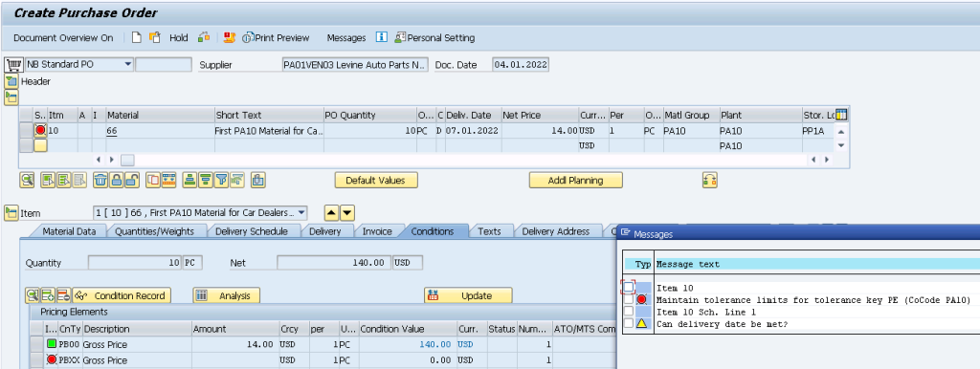The image size is (980, 369).
Task: Open the Delivery Schedule tab
Action: 252,231
